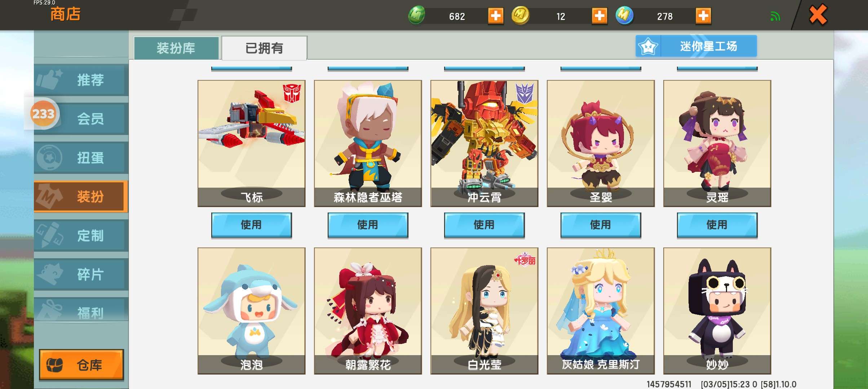Close the shop with red X
The width and height of the screenshot is (868, 389).
(818, 15)
